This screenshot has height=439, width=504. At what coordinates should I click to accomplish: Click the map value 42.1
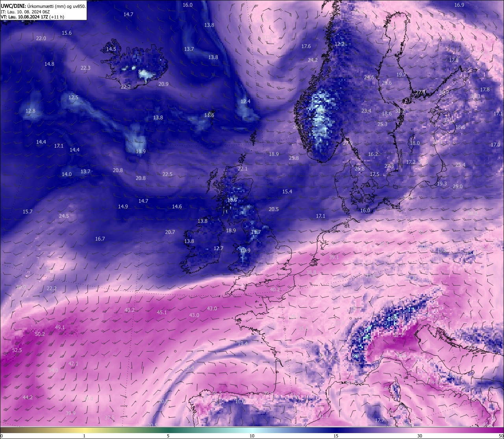point(73,364)
